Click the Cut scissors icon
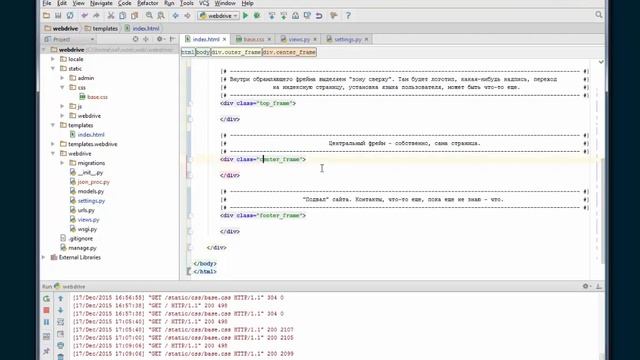The width and height of the screenshot is (640, 360). (111, 16)
